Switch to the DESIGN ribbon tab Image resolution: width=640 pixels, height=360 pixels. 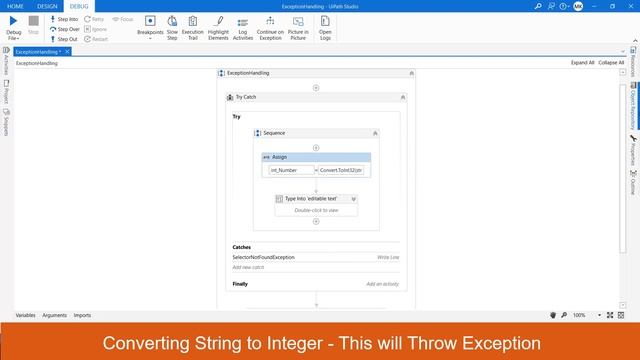pyautogui.click(x=47, y=6)
